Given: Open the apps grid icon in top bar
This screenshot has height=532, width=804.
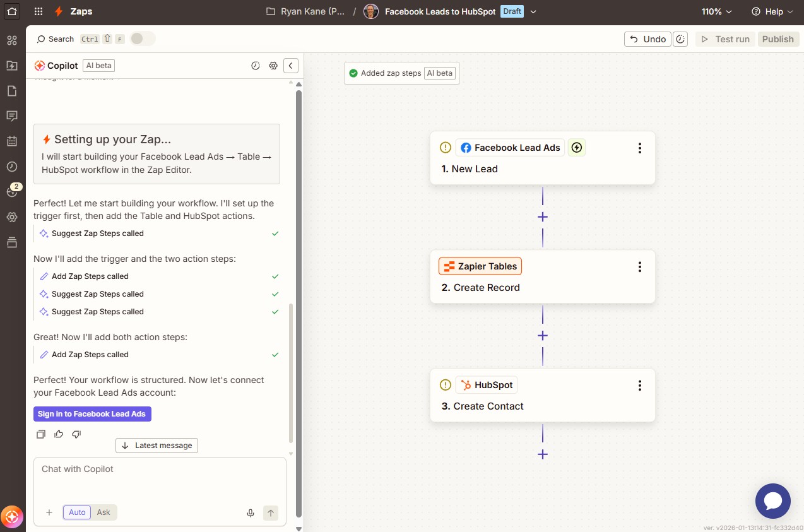Looking at the screenshot, I should 39,11.
